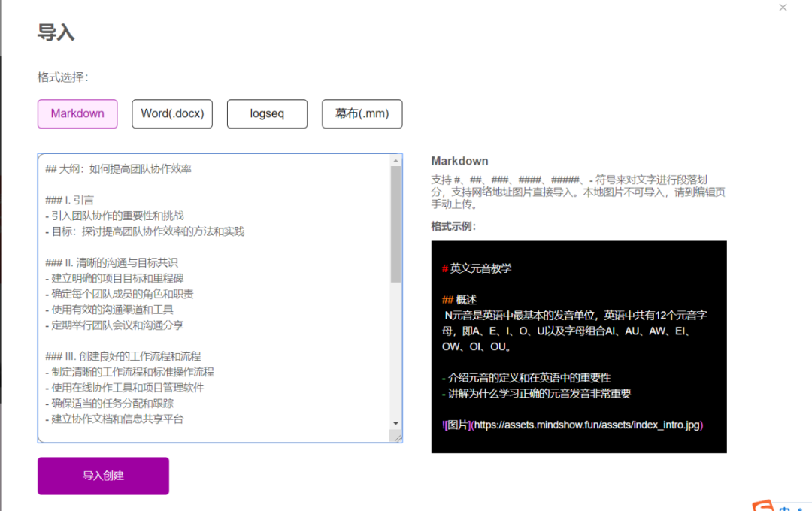Switch to the logseq import format
This screenshot has width=812, height=511.
click(x=267, y=113)
